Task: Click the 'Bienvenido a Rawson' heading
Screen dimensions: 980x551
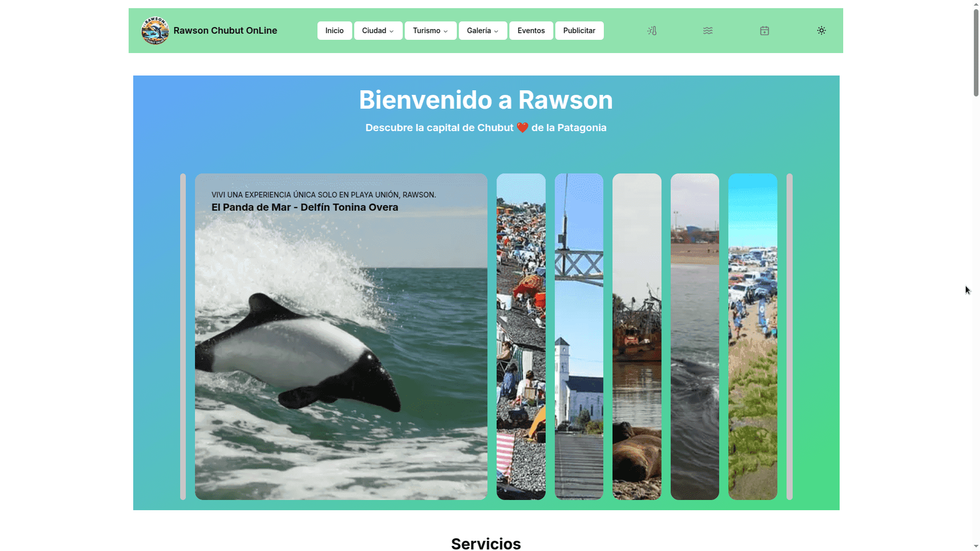Action: pyautogui.click(x=486, y=100)
